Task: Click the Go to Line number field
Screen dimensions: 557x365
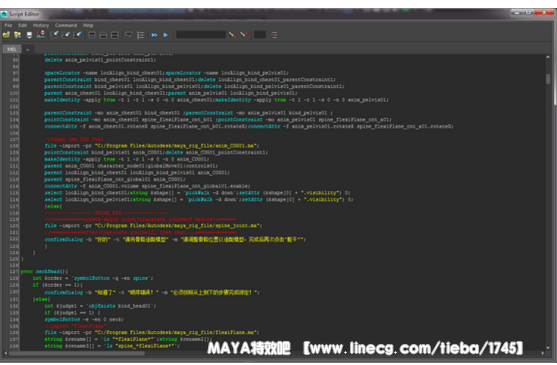Action: pyautogui.click(x=259, y=34)
